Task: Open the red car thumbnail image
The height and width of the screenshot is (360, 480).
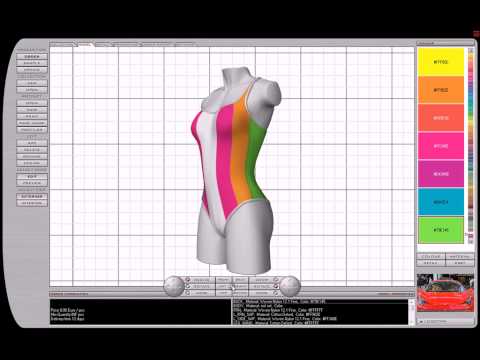Action: [445, 293]
